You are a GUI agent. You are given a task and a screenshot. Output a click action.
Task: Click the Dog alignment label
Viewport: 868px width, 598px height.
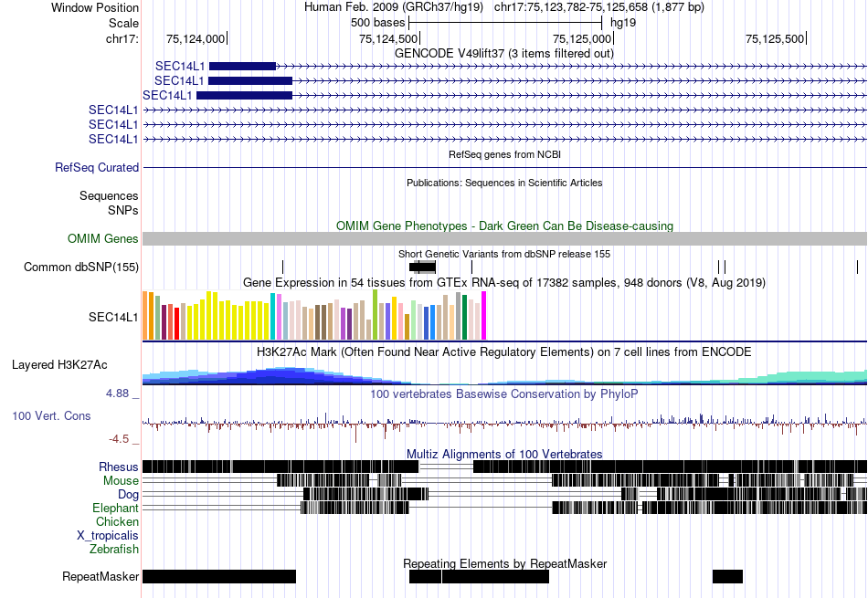tap(128, 495)
